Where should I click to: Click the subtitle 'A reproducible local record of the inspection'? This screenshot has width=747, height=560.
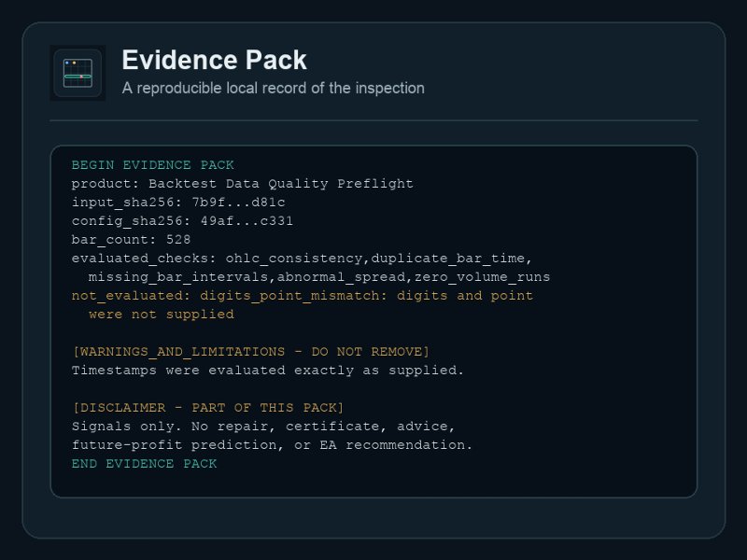click(273, 88)
